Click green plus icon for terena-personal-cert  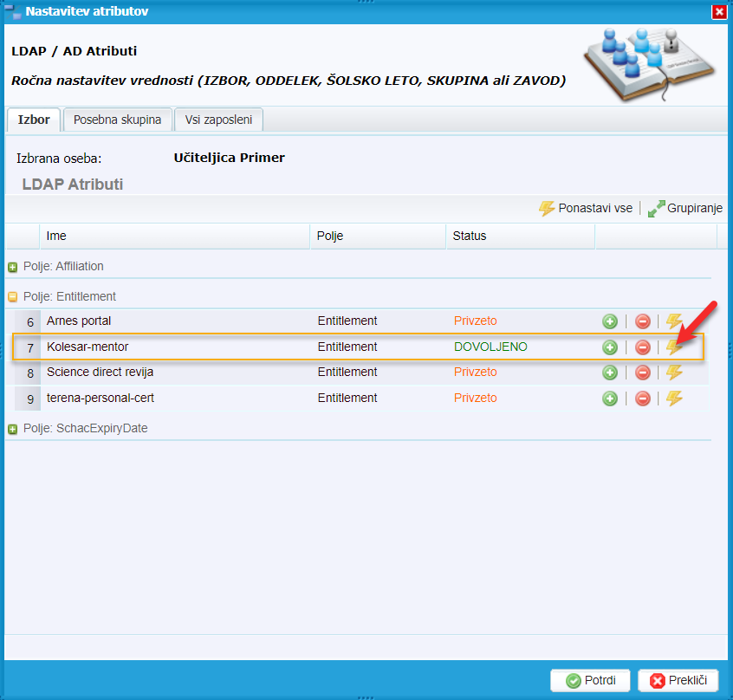(x=610, y=399)
